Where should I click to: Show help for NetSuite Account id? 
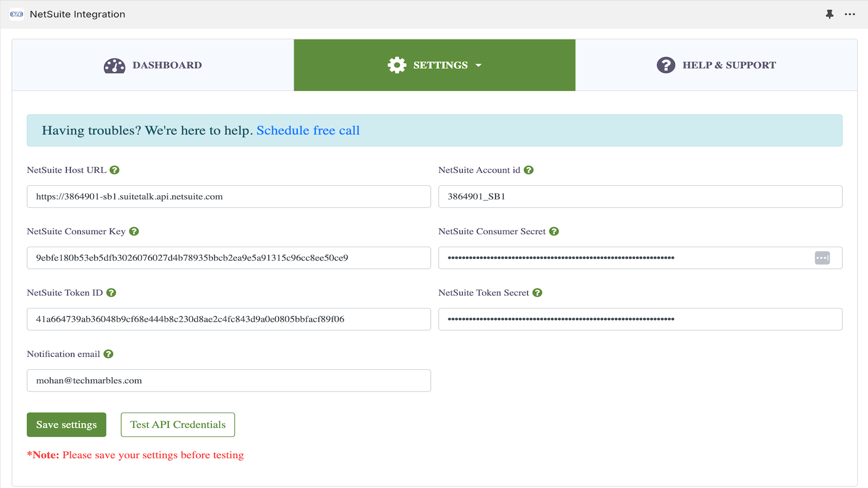[529, 170]
